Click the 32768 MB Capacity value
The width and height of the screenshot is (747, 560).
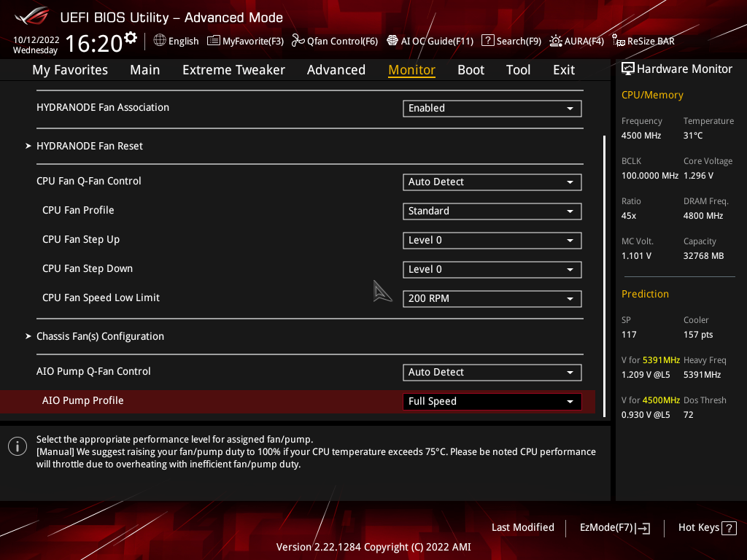coord(704,256)
